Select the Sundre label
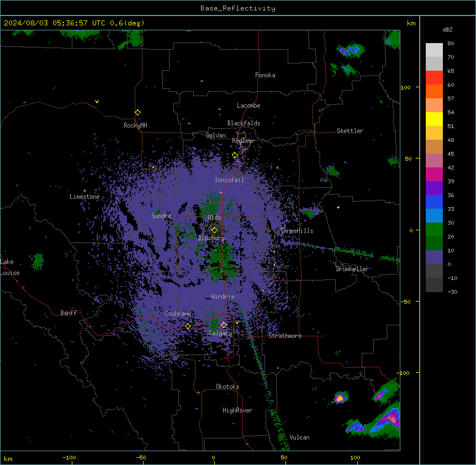Image resolution: width=476 pixels, height=465 pixels. tap(161, 216)
